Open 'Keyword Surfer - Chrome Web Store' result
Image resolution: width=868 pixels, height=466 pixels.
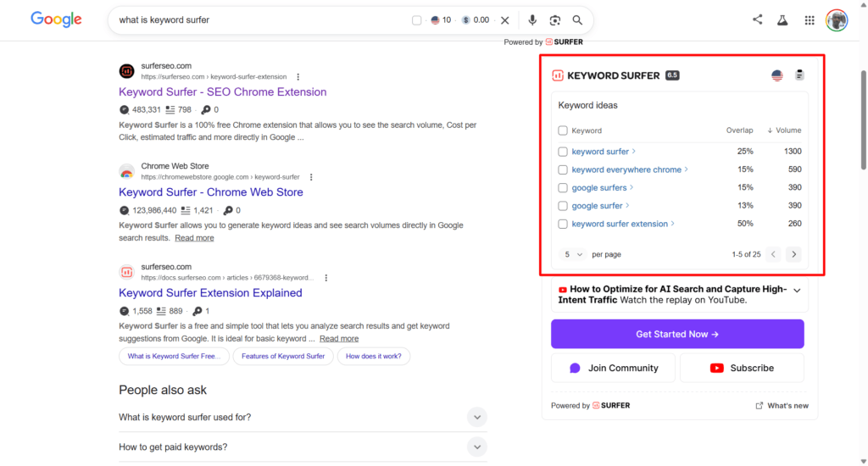(211, 192)
